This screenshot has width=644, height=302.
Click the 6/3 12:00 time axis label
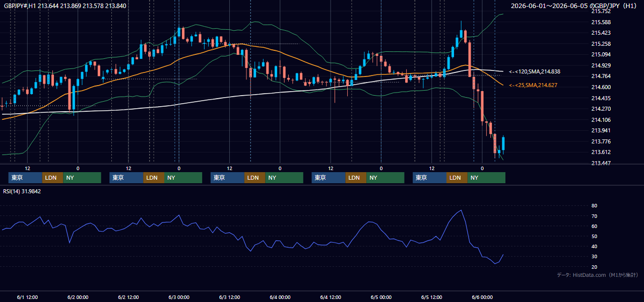click(x=229, y=297)
